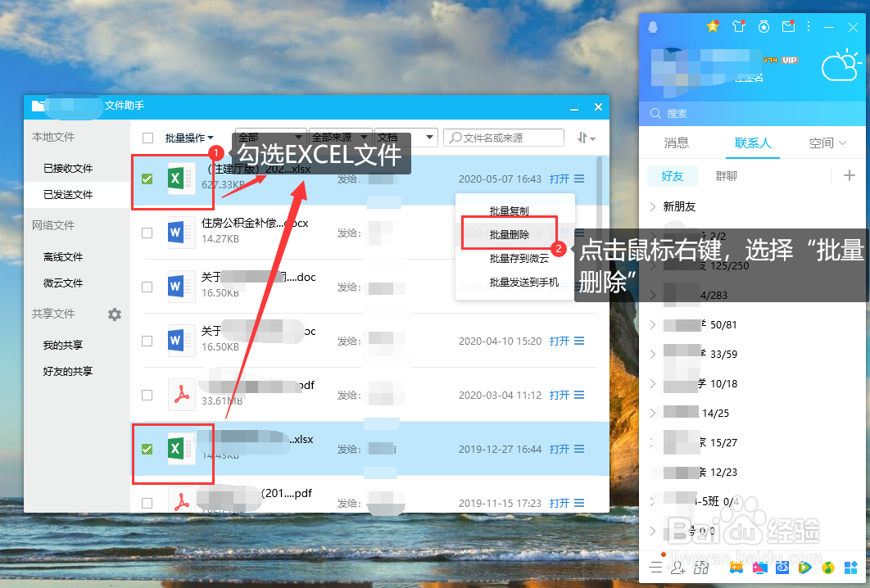Launch QQ Music from the bottom bar
This screenshot has height=588, width=870.
(x=828, y=568)
